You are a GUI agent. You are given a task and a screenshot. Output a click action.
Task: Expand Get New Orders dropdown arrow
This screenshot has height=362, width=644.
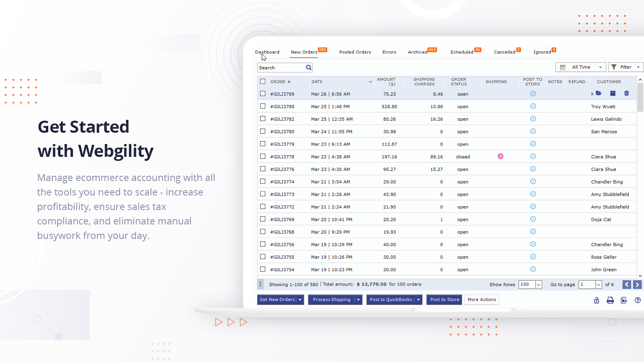[300, 300]
